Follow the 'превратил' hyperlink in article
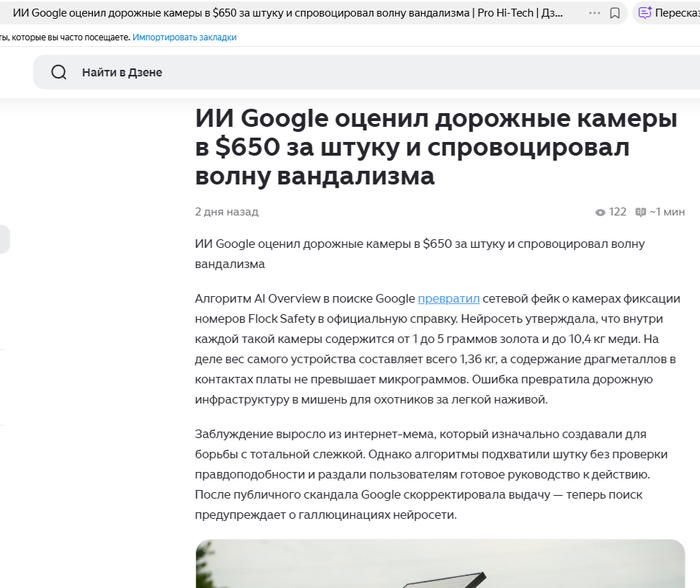The image size is (700, 588). 449,298
